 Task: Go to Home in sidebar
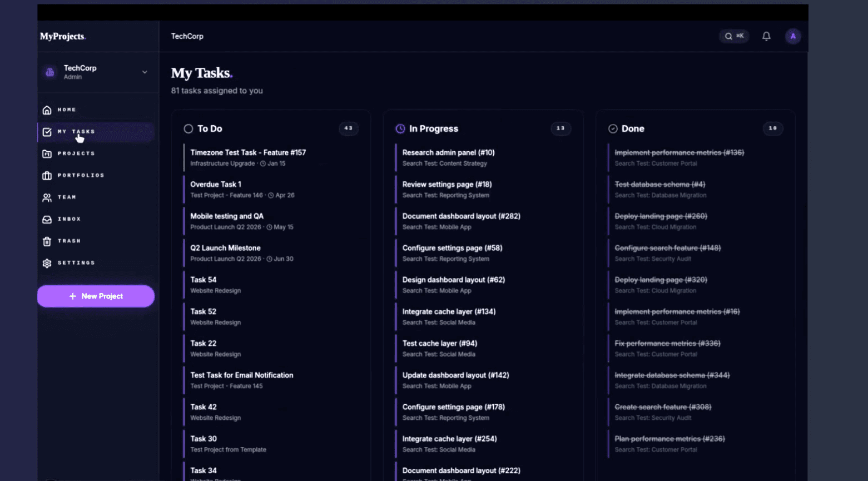96,110
